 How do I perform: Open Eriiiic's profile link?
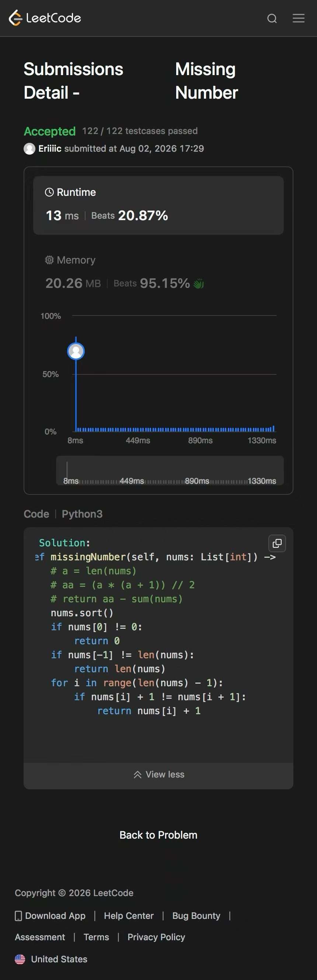point(50,148)
